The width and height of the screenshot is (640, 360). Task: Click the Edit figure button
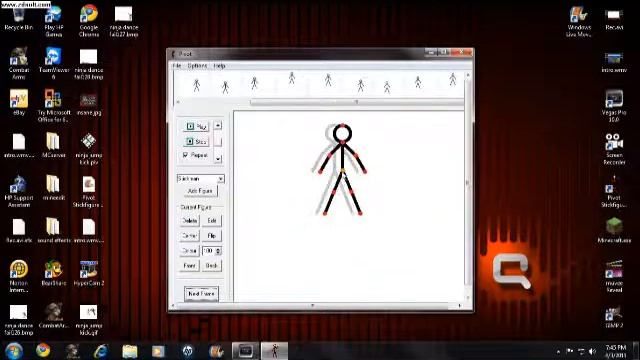coord(211,220)
